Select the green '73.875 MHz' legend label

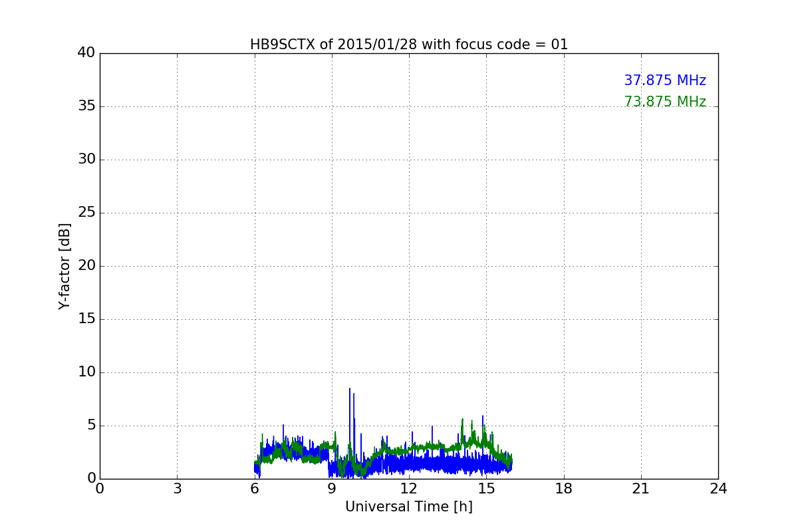click(665, 102)
